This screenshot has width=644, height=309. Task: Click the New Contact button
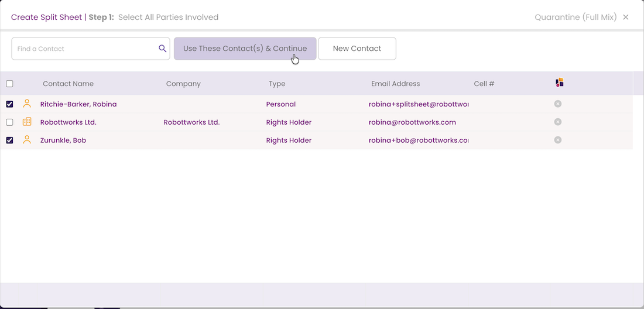click(x=357, y=49)
